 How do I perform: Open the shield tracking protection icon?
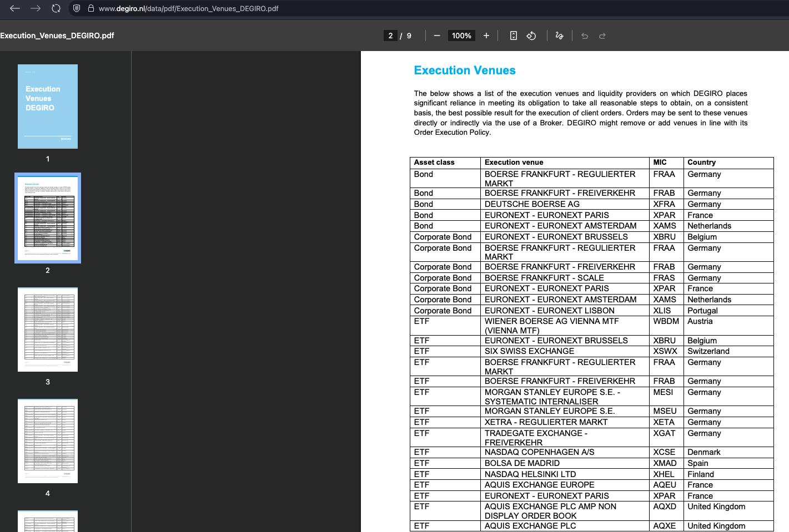point(77,8)
